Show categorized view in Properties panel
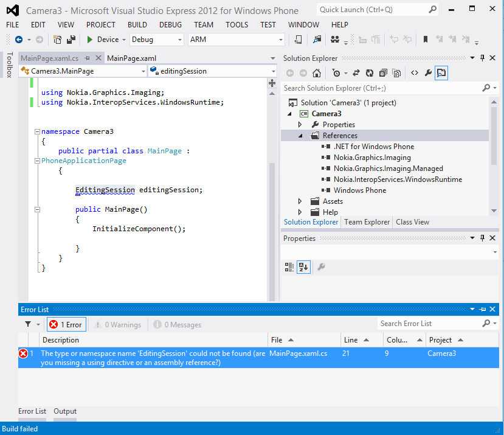This screenshot has width=504, height=435. point(289,266)
